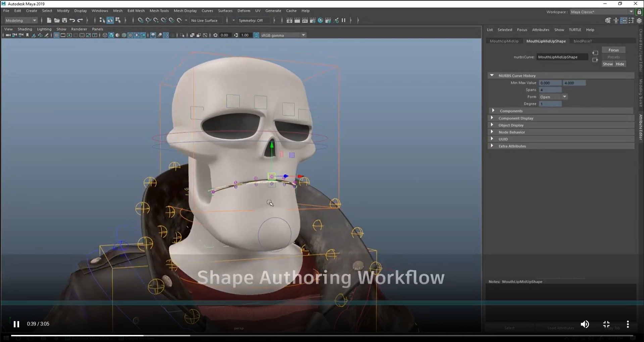Image resolution: width=644 pixels, height=342 pixels.
Task: Open the Workspace Maya Classic dropdown
Action: 601,12
